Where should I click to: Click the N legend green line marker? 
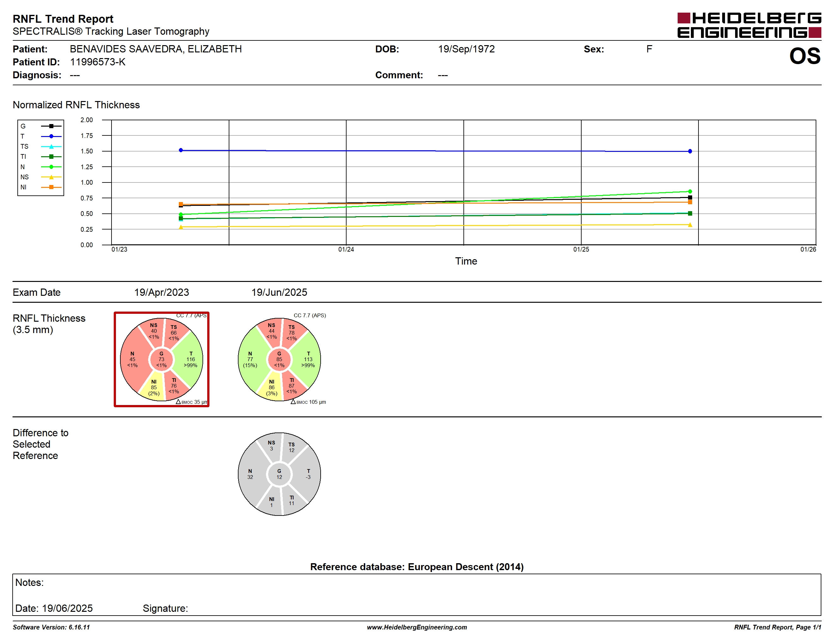click(51, 167)
